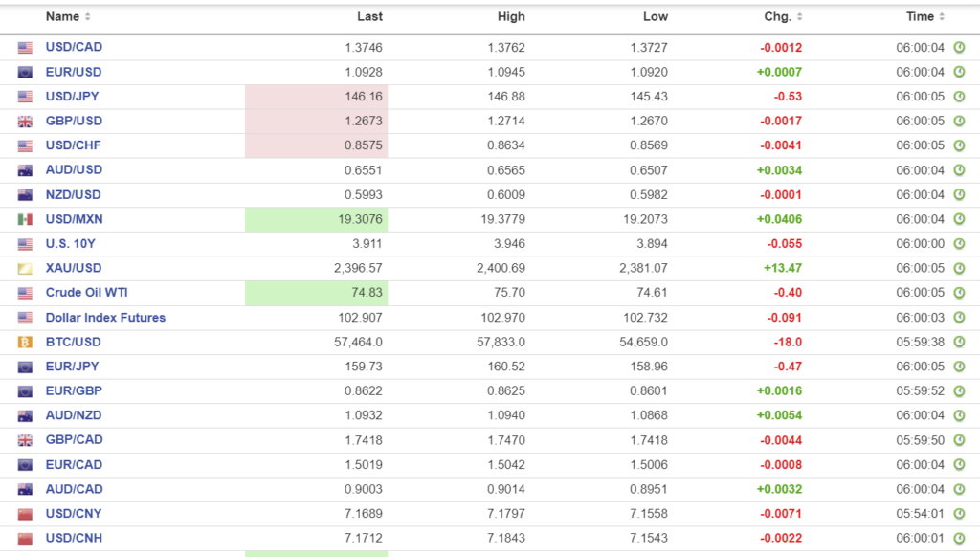
Task: Open the EUR/GBP pair link
Action: pyautogui.click(x=73, y=390)
